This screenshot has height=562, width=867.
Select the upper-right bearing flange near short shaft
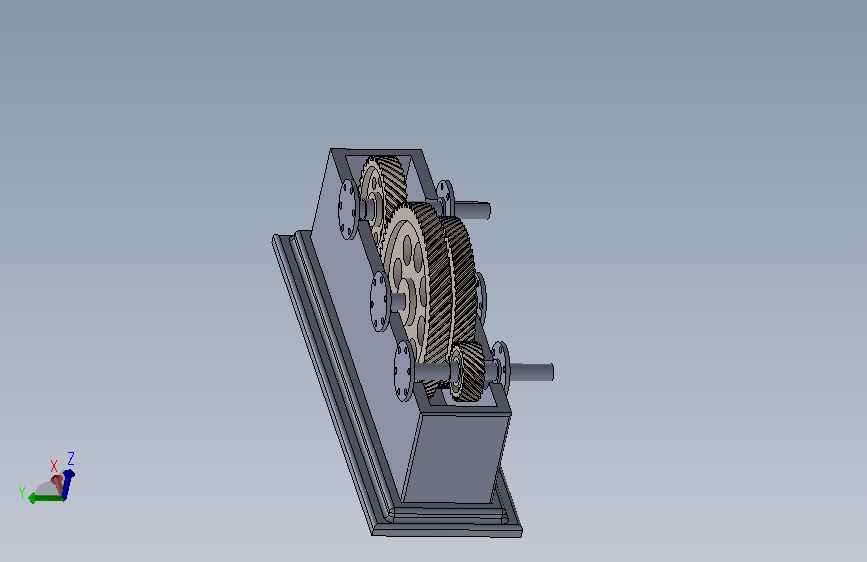(x=445, y=198)
